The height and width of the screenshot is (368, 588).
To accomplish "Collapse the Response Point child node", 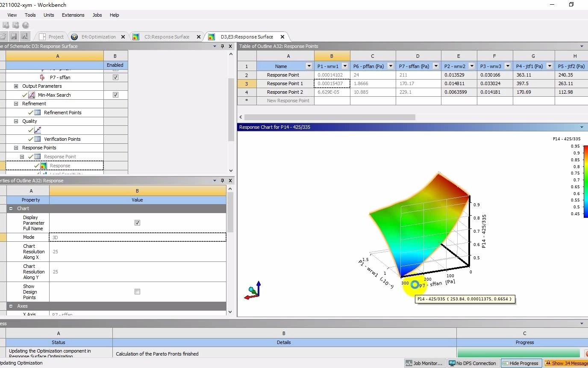I will 22,157.
